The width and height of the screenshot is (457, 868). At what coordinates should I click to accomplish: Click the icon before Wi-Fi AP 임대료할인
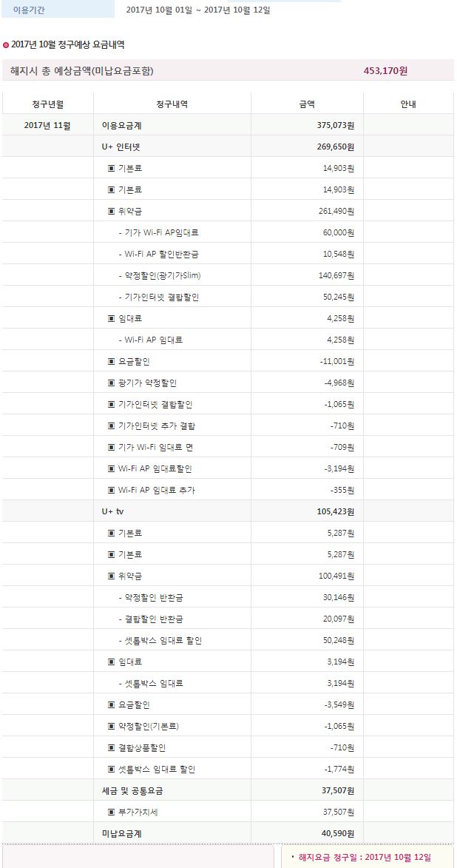[x=112, y=469]
